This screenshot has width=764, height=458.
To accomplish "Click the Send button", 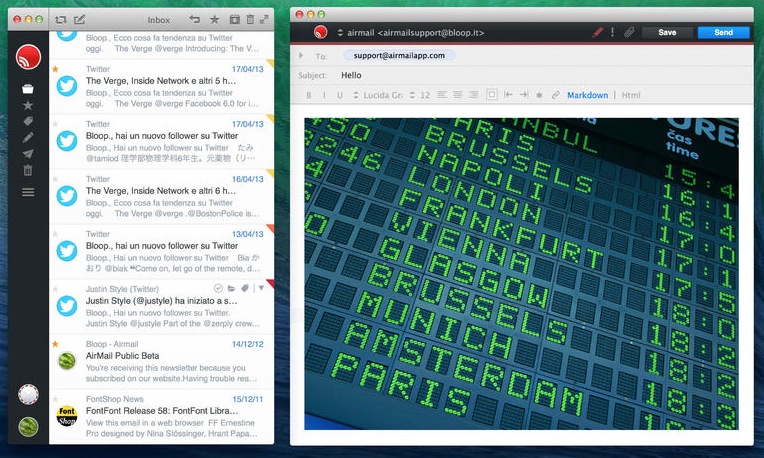I will pos(723,32).
